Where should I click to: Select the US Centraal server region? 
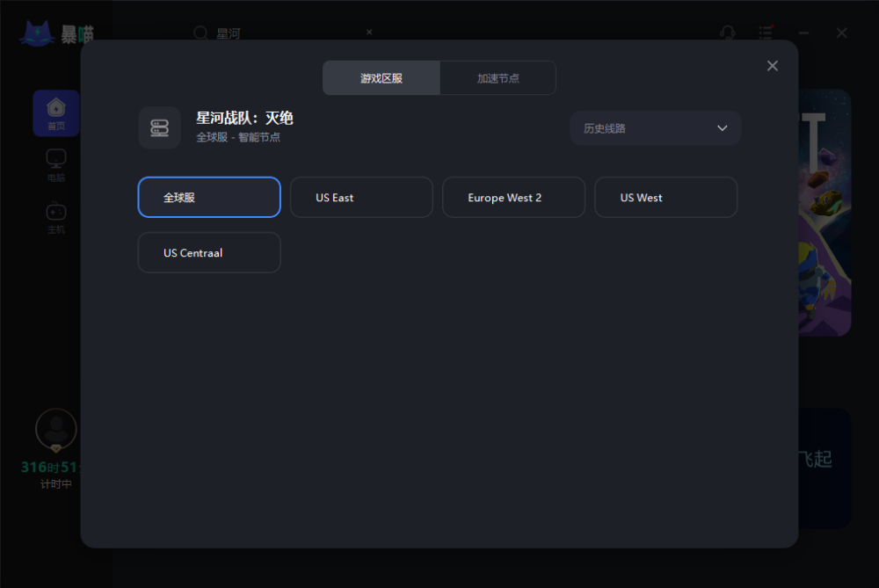point(209,253)
